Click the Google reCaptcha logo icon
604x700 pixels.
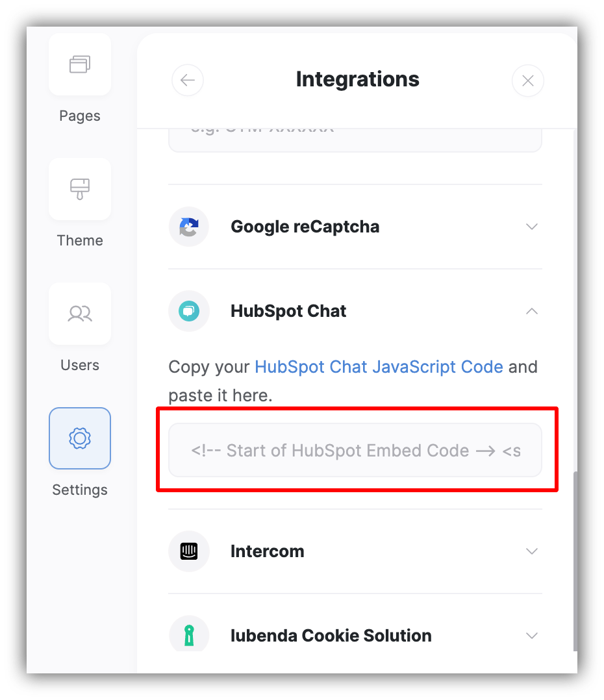(x=188, y=227)
